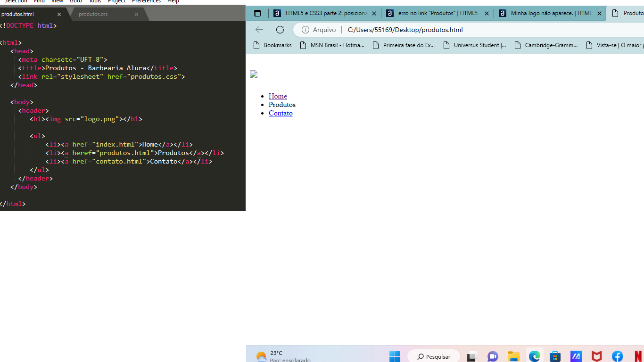The image size is (644, 362).
Task: Open the Windows Start menu
Action: pyautogui.click(x=395, y=356)
